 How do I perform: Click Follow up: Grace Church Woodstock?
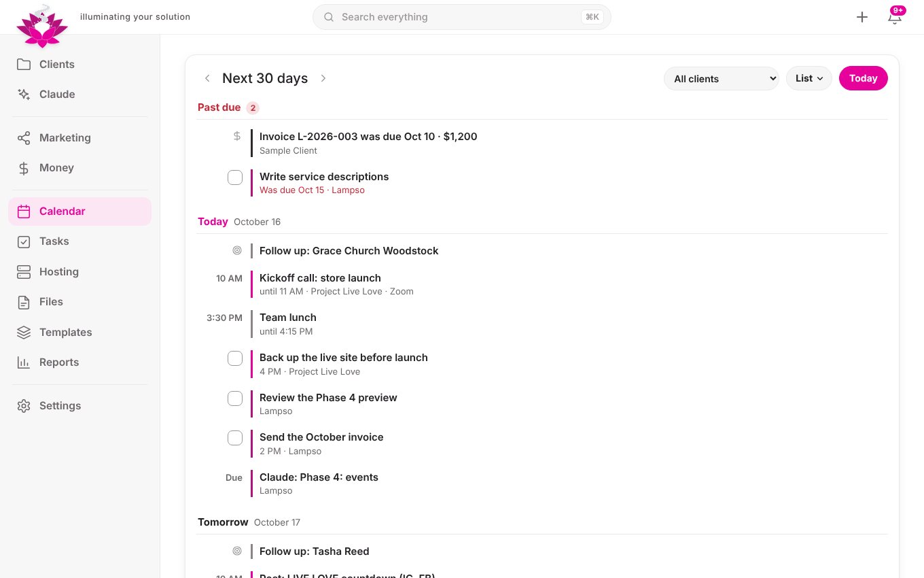click(x=349, y=251)
